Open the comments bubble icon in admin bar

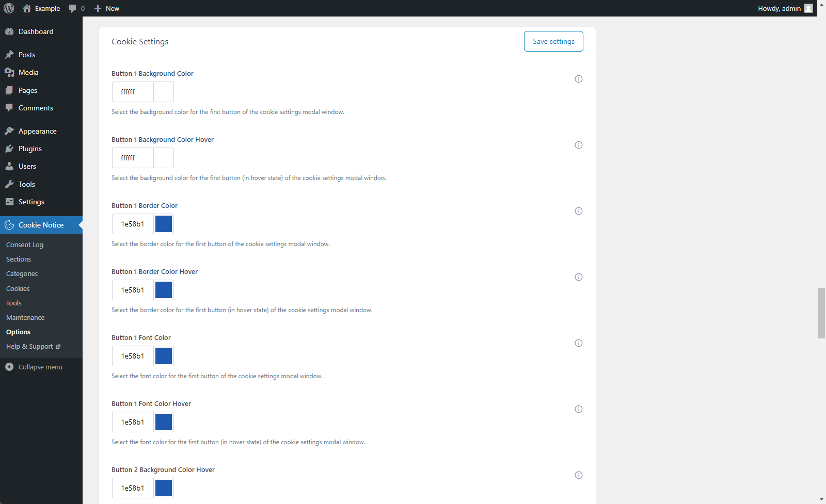73,8
